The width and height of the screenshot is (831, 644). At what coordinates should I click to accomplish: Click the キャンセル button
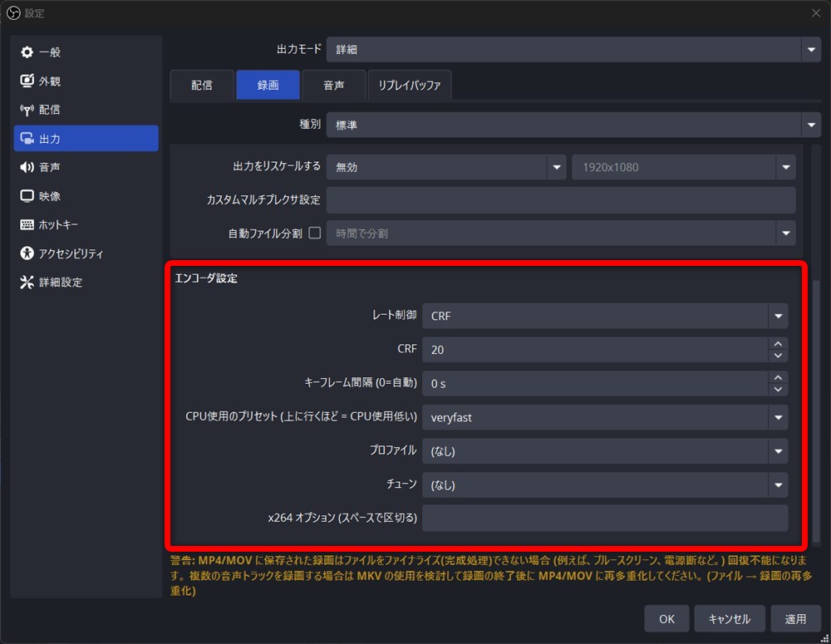pos(730,618)
